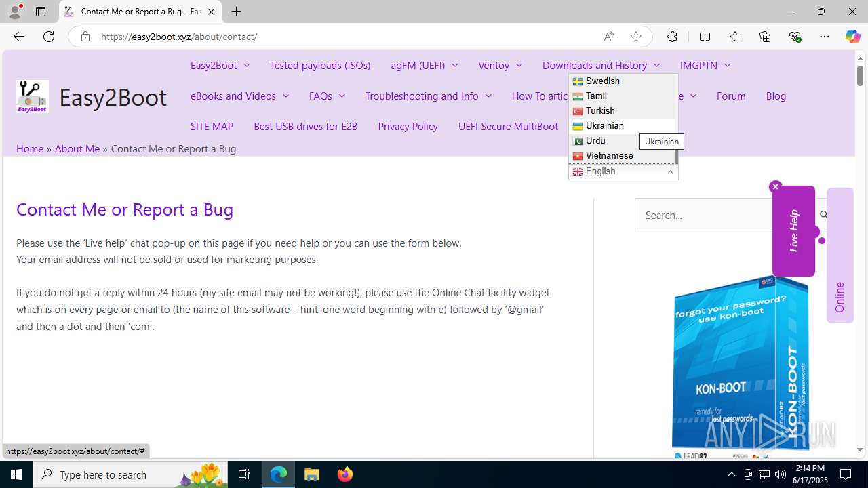
Task: Click the search magnifier icon in sidebar
Action: (x=824, y=215)
